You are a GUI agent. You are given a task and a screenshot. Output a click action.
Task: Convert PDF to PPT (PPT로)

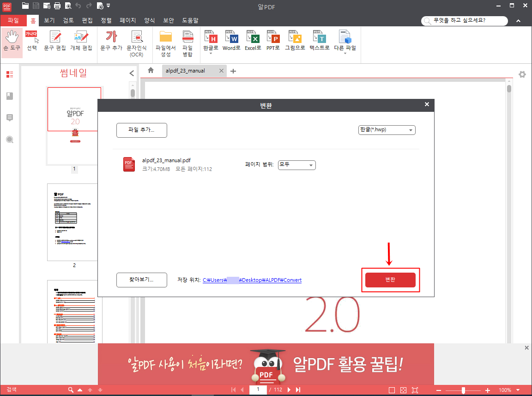point(273,40)
